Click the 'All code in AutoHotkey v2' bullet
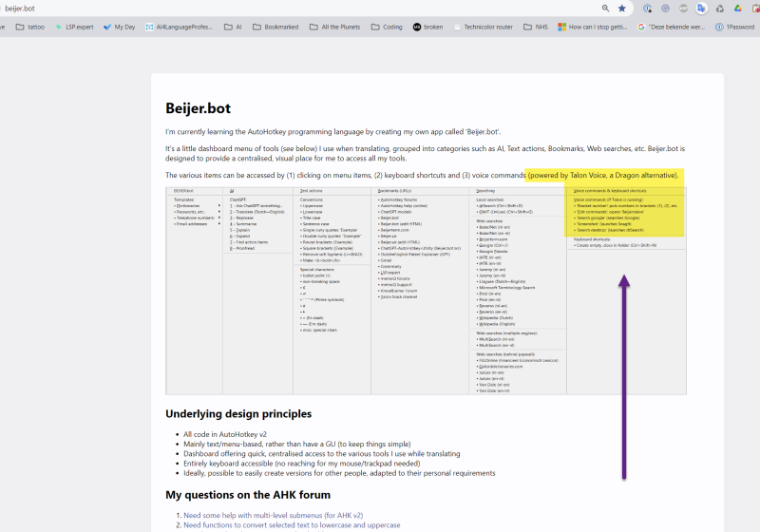This screenshot has height=532, width=760. click(x=225, y=434)
